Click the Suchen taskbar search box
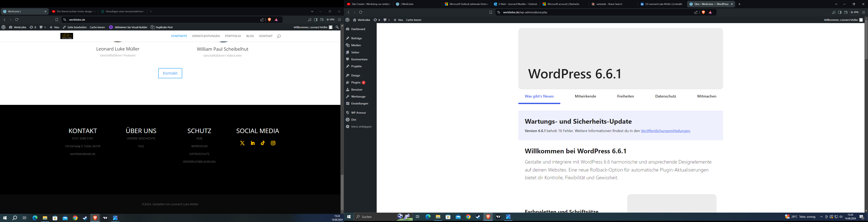The width and height of the screenshot is (868, 222). coord(383,217)
